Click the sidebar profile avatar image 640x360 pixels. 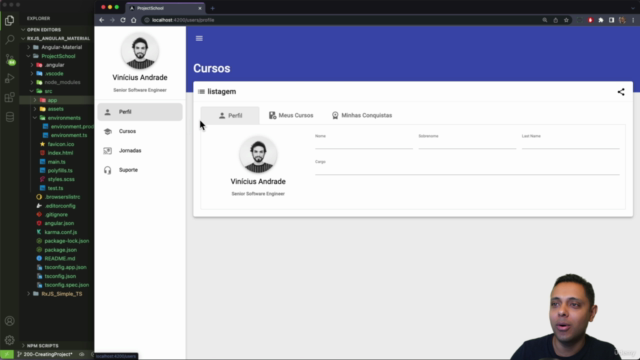click(x=140, y=51)
